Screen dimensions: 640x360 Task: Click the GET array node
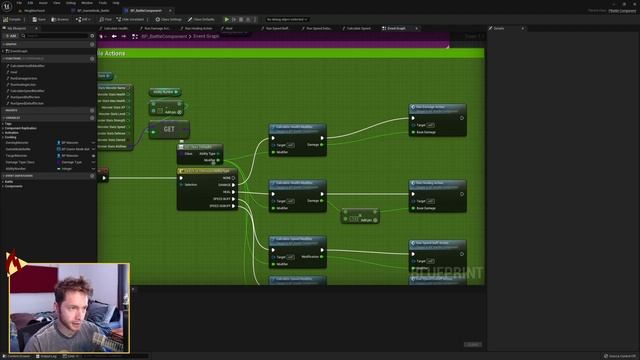169,129
